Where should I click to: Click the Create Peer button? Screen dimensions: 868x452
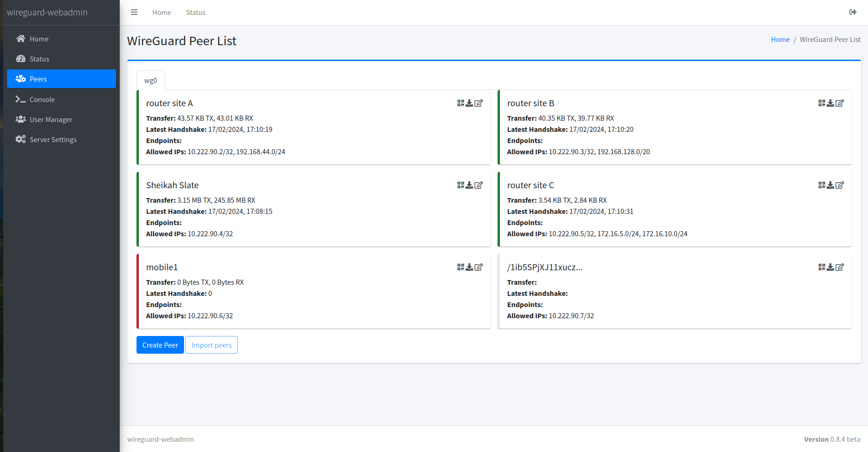[x=160, y=345]
